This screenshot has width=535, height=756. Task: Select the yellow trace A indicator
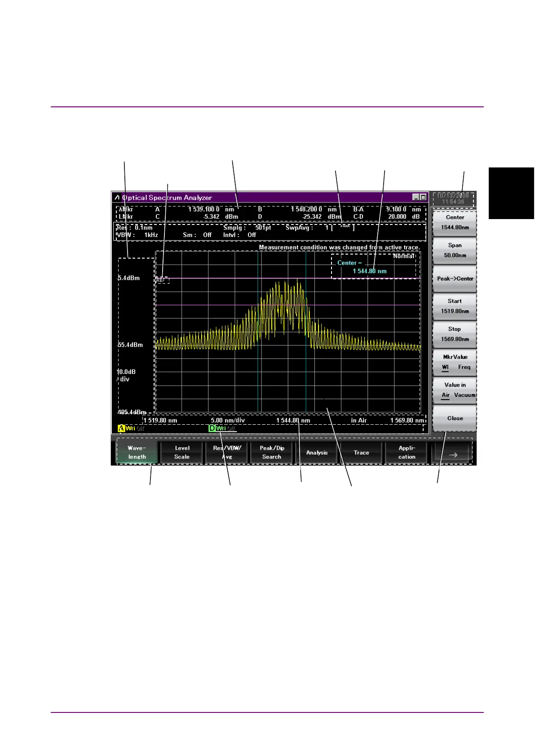(x=121, y=428)
